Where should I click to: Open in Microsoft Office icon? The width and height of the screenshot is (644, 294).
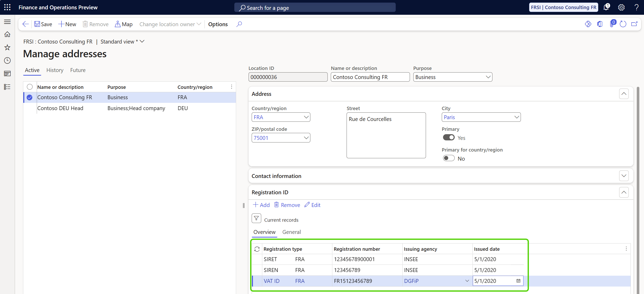(600, 24)
